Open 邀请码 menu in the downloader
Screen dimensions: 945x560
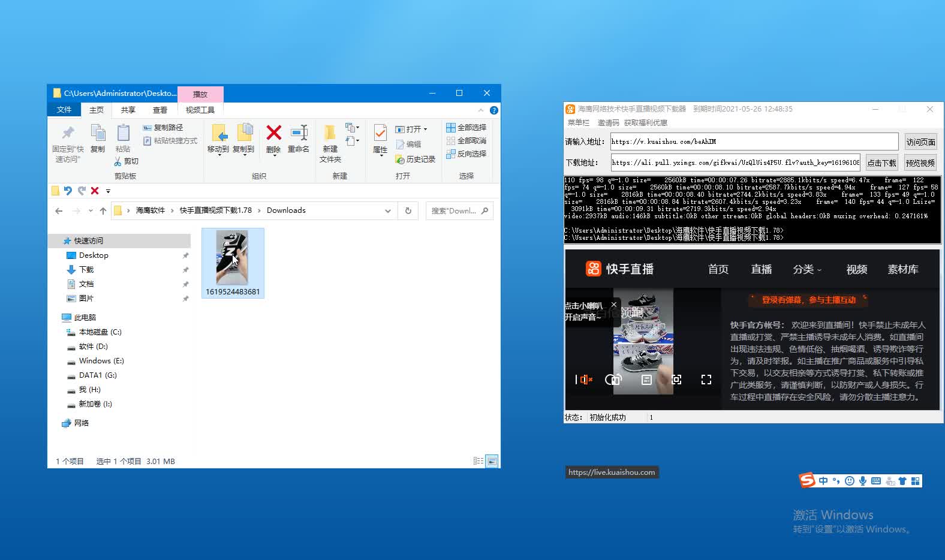(x=608, y=123)
